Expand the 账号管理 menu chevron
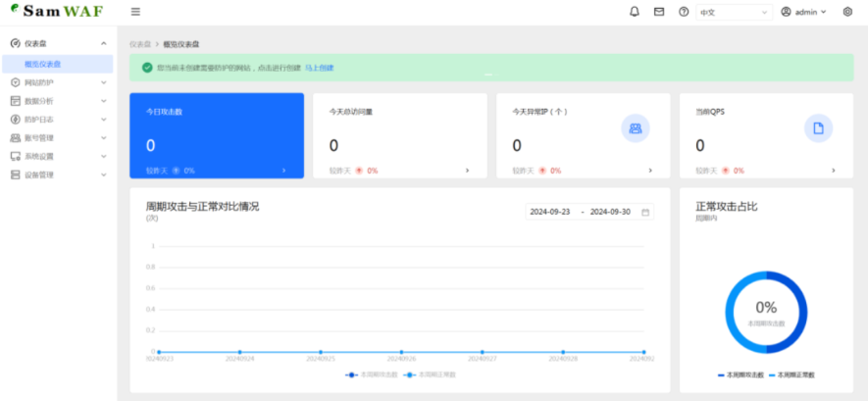The width and height of the screenshot is (868, 401). 104,137
